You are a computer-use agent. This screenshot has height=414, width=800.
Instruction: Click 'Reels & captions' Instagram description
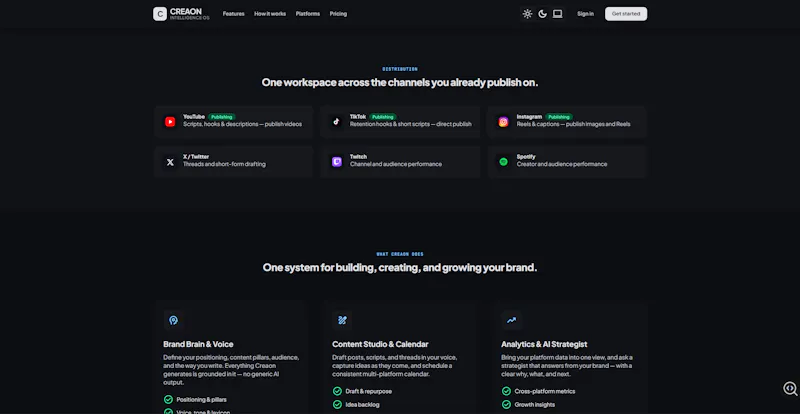tap(573, 124)
